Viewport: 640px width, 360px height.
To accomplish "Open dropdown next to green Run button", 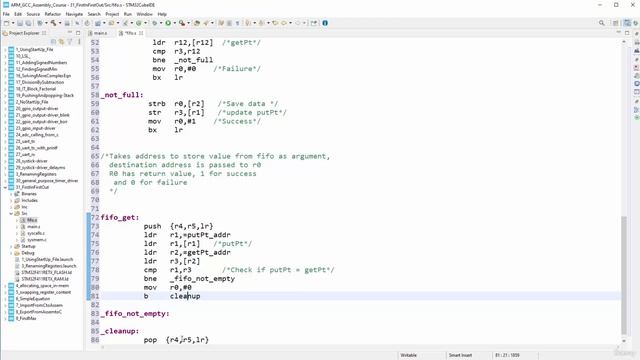I will (174, 23).
